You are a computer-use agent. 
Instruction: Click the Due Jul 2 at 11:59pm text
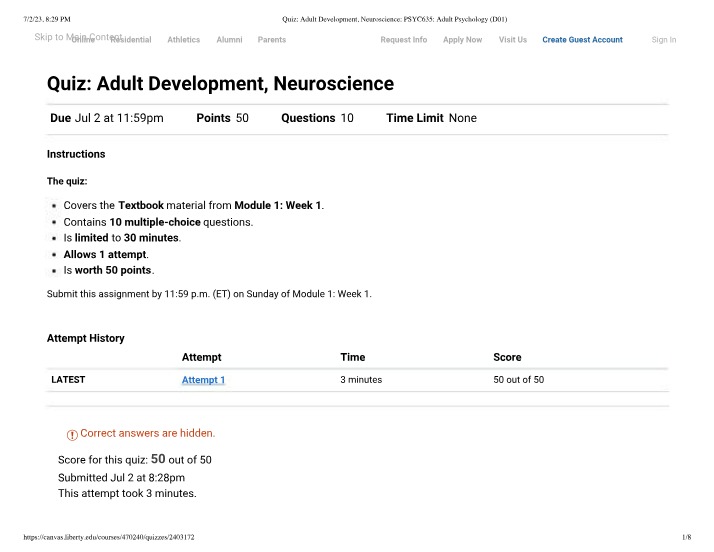[x=107, y=118]
